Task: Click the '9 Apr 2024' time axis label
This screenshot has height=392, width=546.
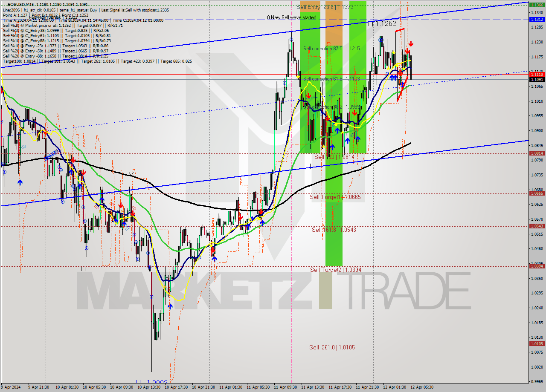Action: point(12,387)
